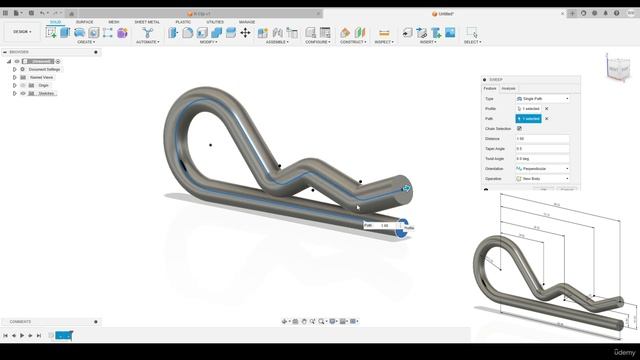Click the Select window tool icon
The height and width of the screenshot is (360, 640).
[472, 33]
